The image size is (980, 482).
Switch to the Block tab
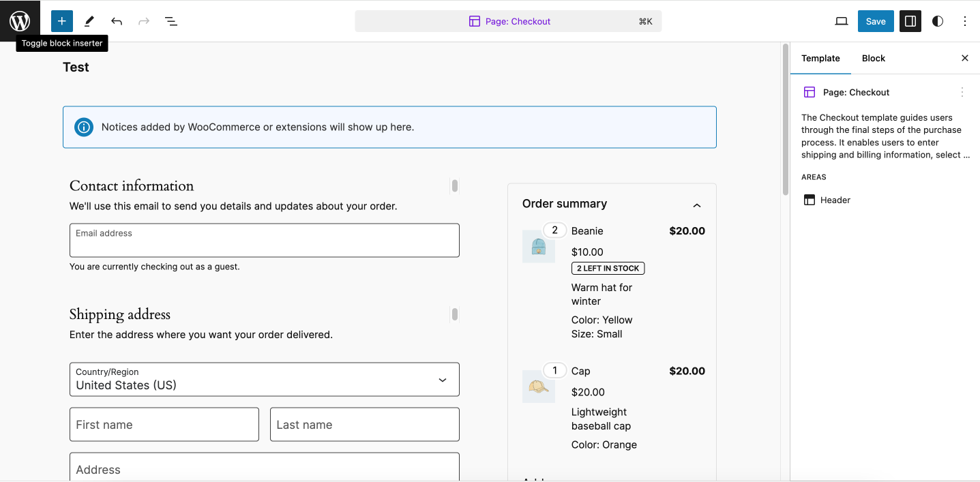pos(873,58)
